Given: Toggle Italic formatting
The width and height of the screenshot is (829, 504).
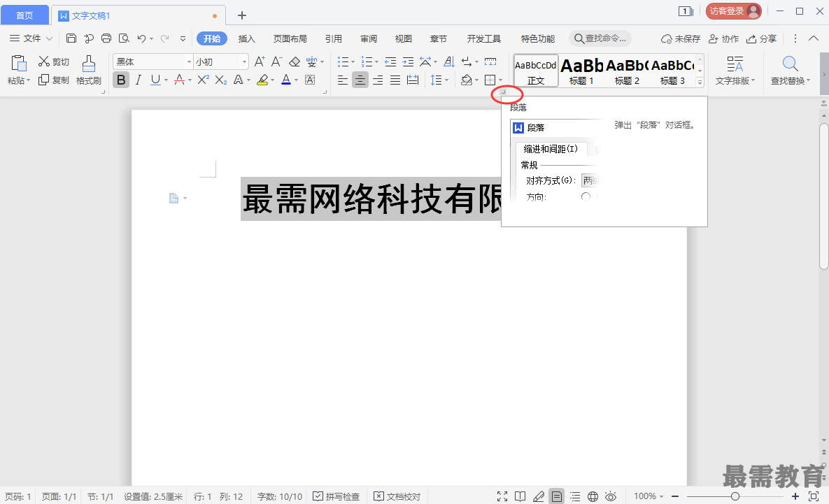Looking at the screenshot, I should click(x=138, y=80).
